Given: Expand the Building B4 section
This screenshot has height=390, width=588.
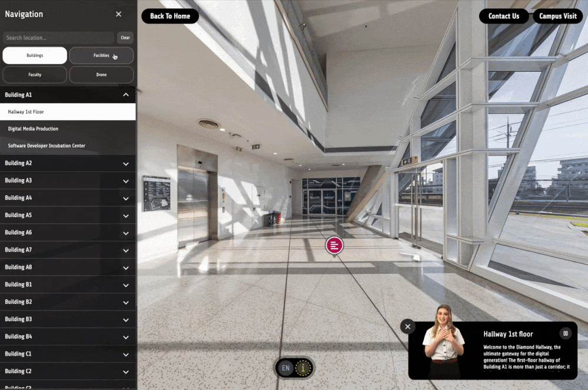Looking at the screenshot, I should (68, 336).
